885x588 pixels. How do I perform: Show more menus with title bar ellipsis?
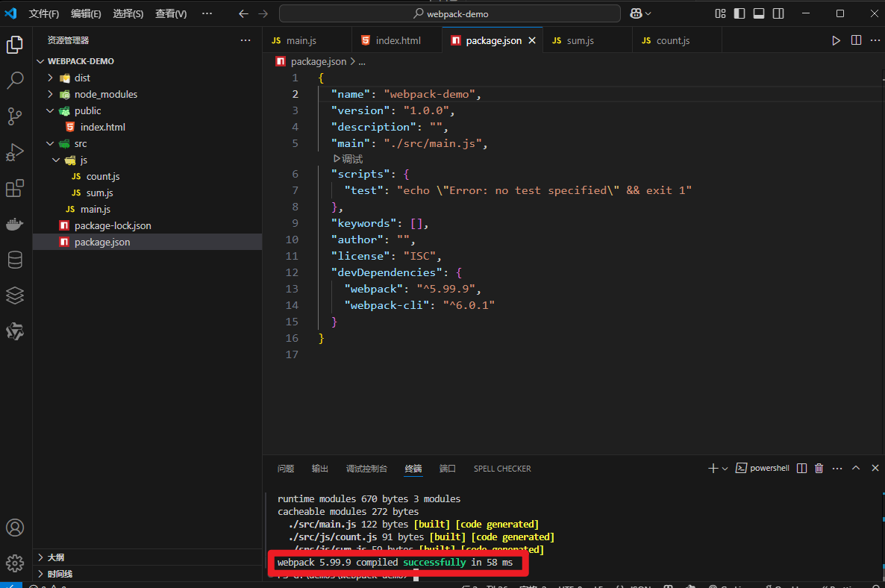click(x=207, y=13)
